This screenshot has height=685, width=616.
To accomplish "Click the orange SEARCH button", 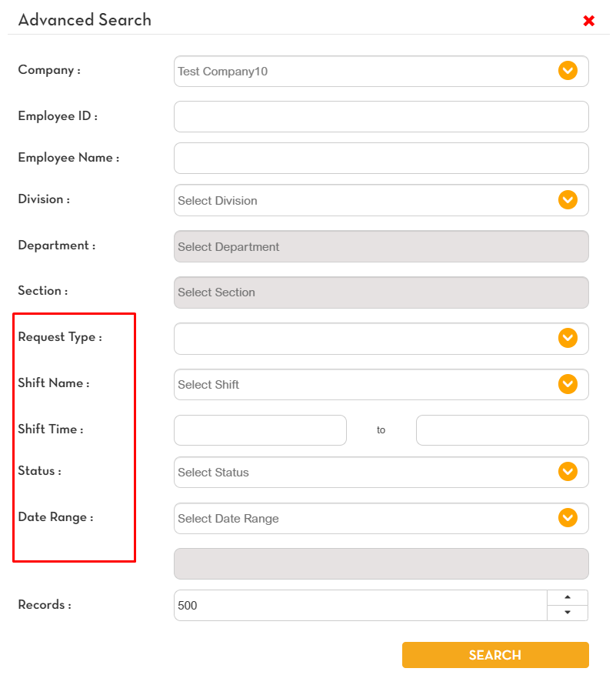I will (495, 655).
